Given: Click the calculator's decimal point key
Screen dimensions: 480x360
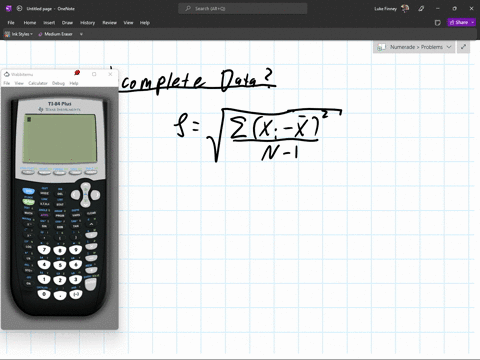Looking at the screenshot, I should [60, 295].
